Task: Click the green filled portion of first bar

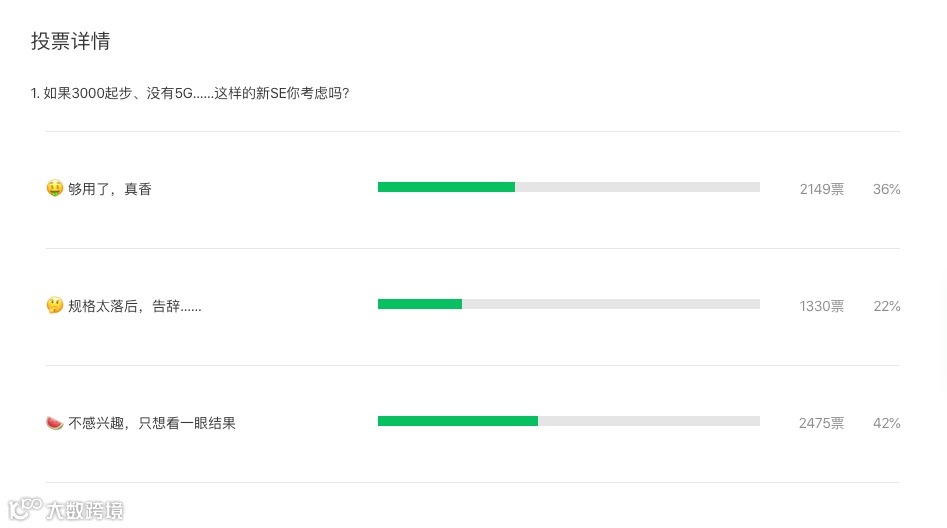Action: click(446, 187)
